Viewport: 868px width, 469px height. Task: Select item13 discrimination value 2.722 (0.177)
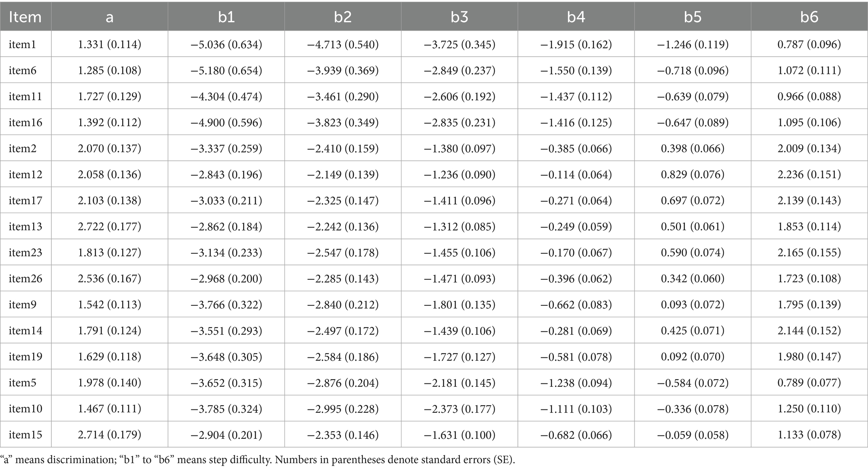tap(110, 227)
